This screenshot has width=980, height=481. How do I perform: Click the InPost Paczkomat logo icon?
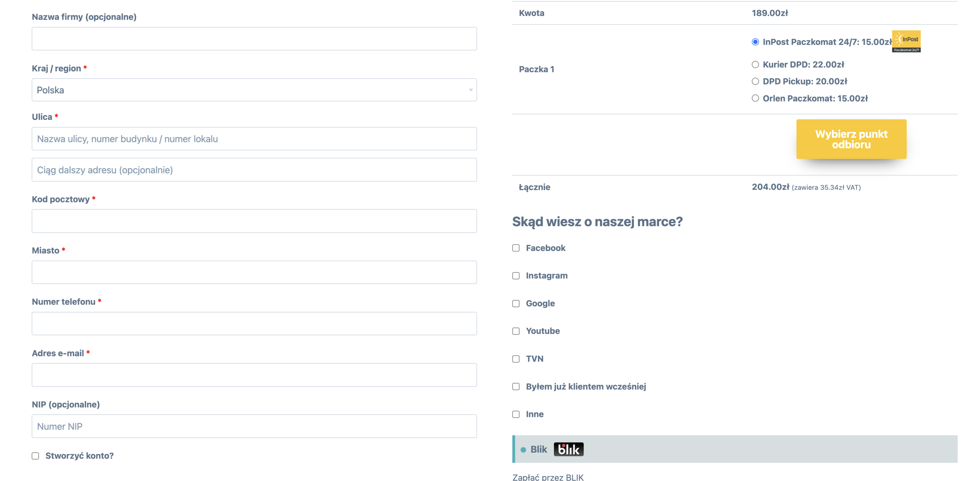pos(906,41)
